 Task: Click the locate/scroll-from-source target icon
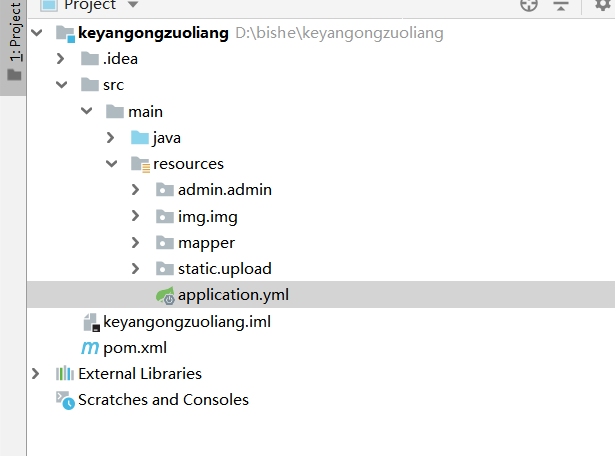[x=529, y=6]
